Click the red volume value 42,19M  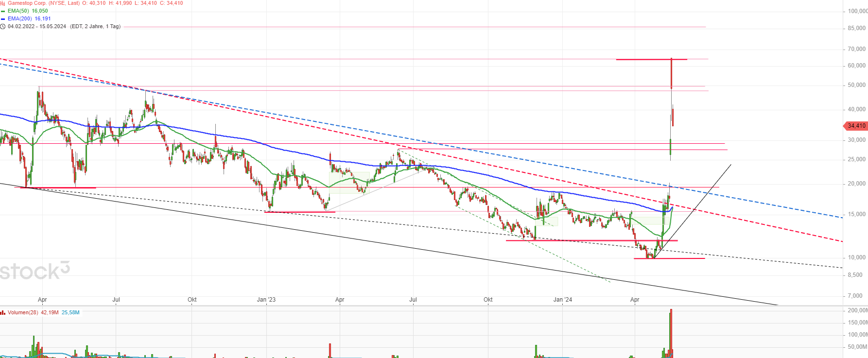point(50,312)
